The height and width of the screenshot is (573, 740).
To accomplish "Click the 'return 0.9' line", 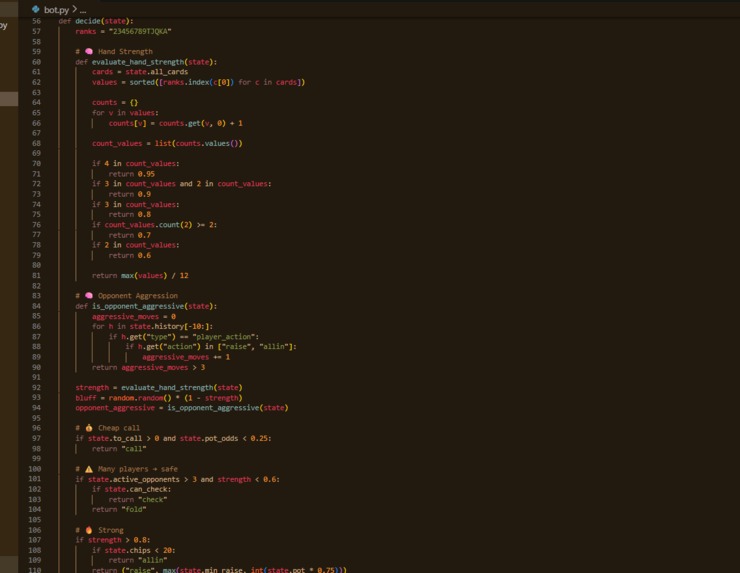I will [x=130, y=194].
